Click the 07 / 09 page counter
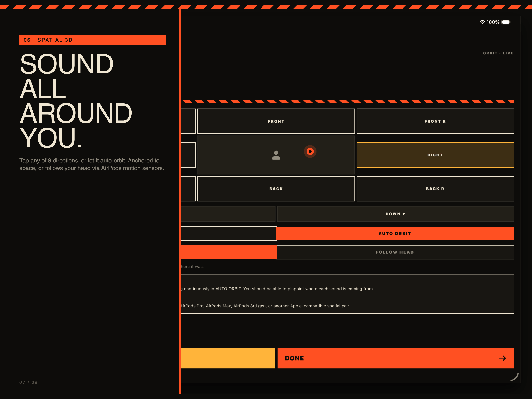The image size is (532, 399). tap(28, 382)
